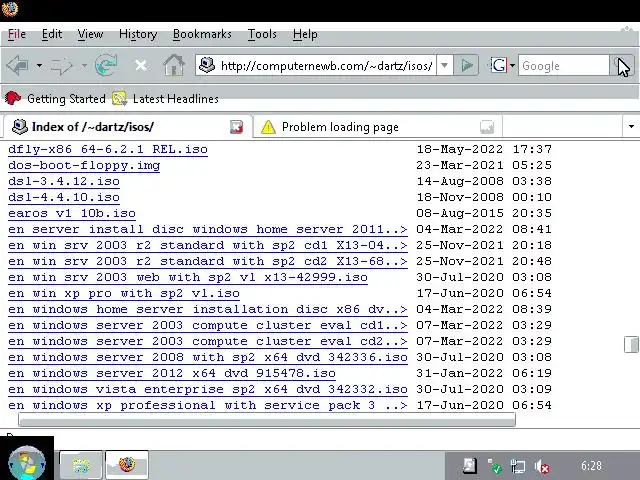Click the site icon in address bar
640x480 pixels.
(x=207, y=65)
